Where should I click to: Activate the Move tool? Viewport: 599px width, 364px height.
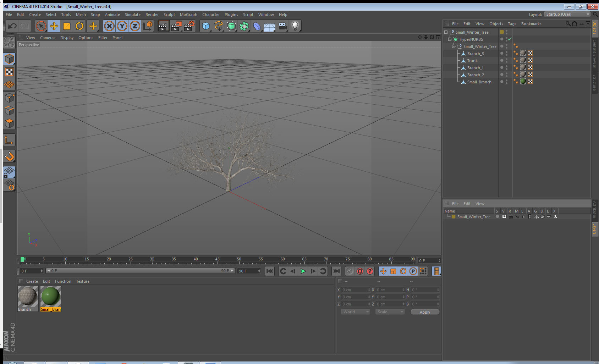coord(54,26)
